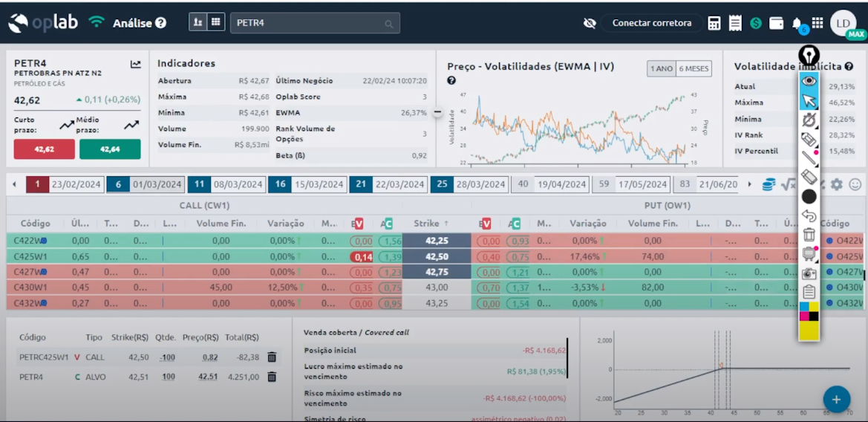Screen dimensions: 868x422
Task: Hide values with the crossed-eye toggle
Action: pyautogui.click(x=590, y=23)
